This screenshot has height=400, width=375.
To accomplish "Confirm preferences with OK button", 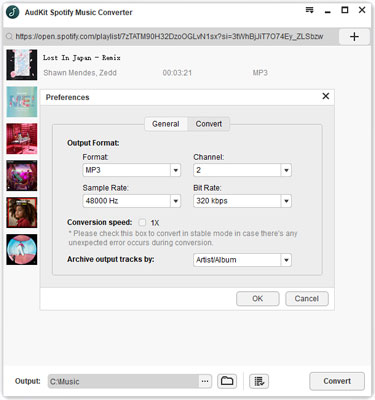I will coord(258,299).
